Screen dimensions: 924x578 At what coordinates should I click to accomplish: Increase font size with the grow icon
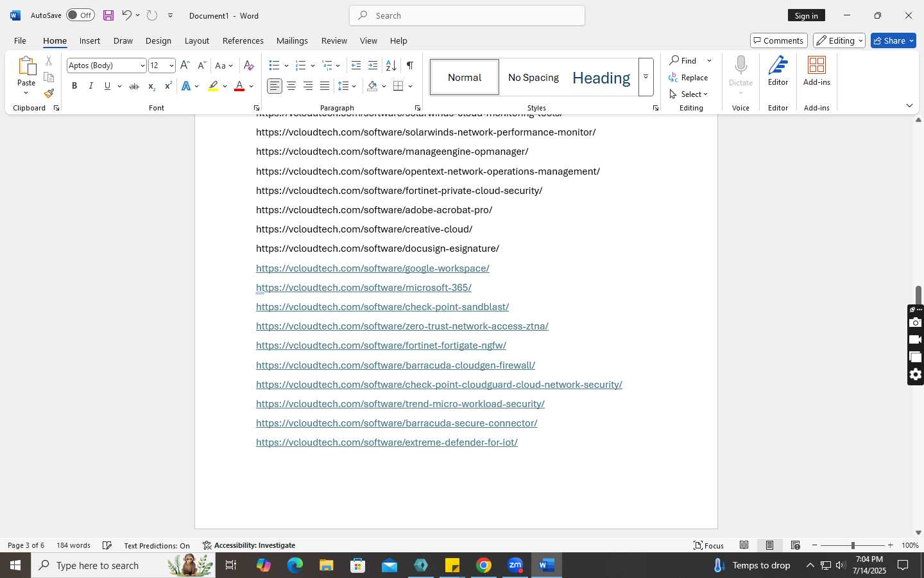tap(185, 66)
